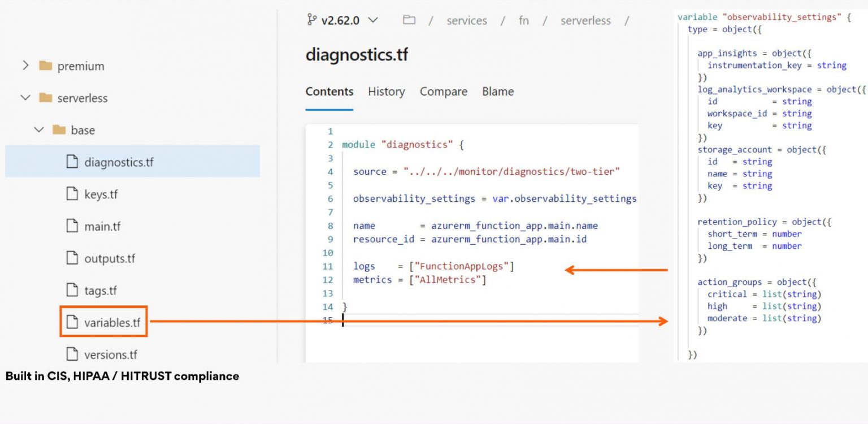
Task: Expand the premium folder
Action: (25, 66)
